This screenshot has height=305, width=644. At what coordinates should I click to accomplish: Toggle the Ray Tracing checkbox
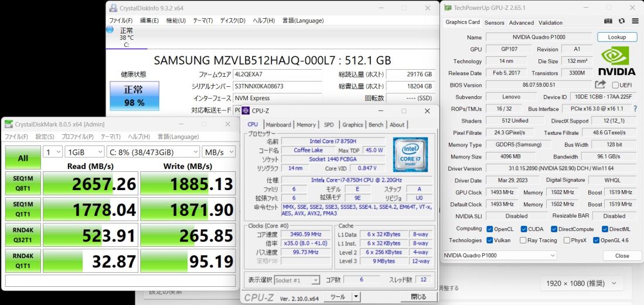click(x=523, y=240)
